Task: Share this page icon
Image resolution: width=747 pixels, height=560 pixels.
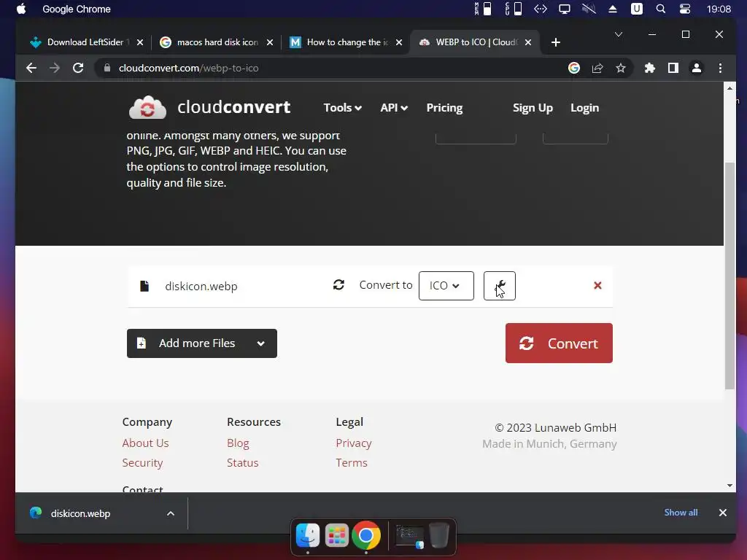Action: coord(597,68)
